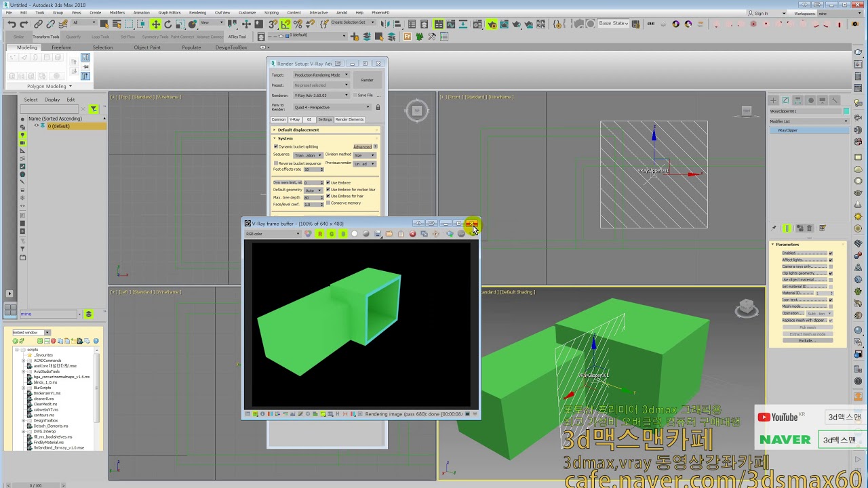Viewport: 868px width, 488px height.
Task: Click the VRayClipper001 object name field
Action: pos(805,111)
